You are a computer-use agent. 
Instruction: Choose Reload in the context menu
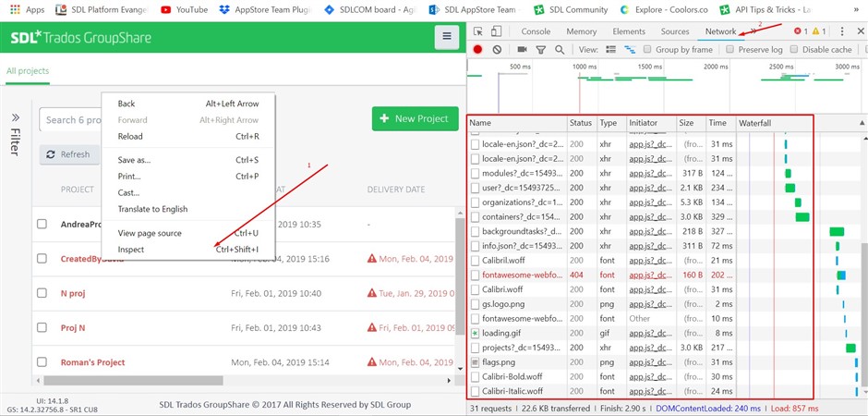click(188, 136)
